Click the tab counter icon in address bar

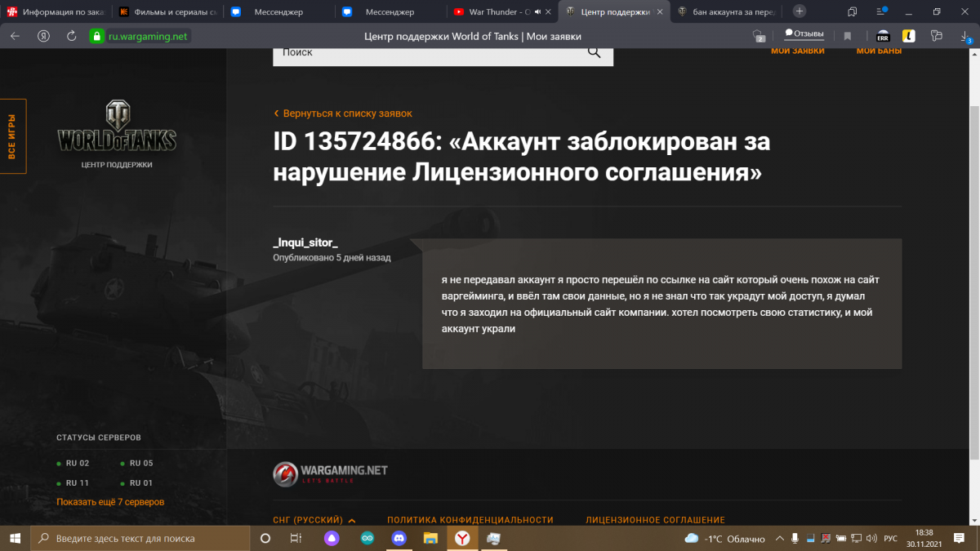click(759, 36)
